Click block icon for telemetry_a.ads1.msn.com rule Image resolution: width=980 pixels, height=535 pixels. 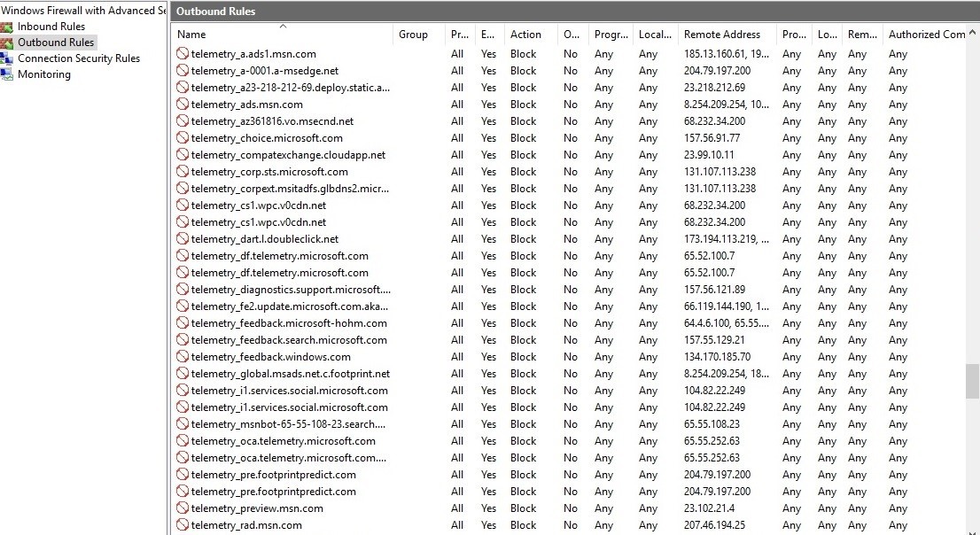(x=183, y=54)
